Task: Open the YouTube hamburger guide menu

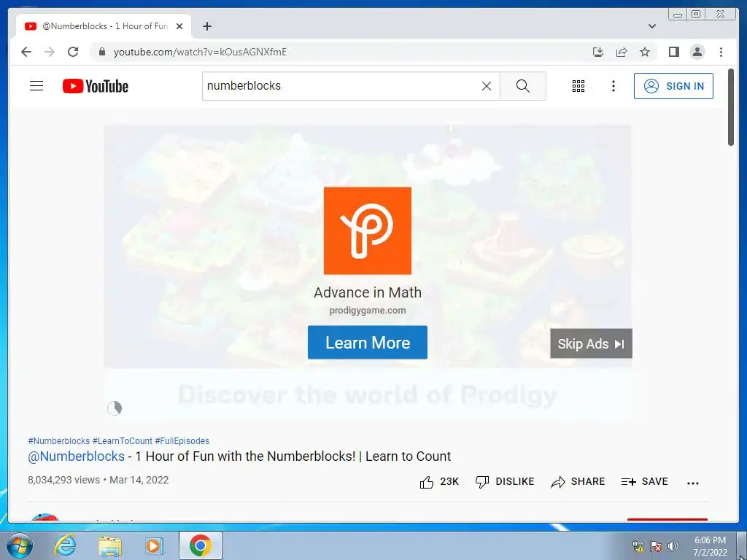Action: [x=36, y=86]
